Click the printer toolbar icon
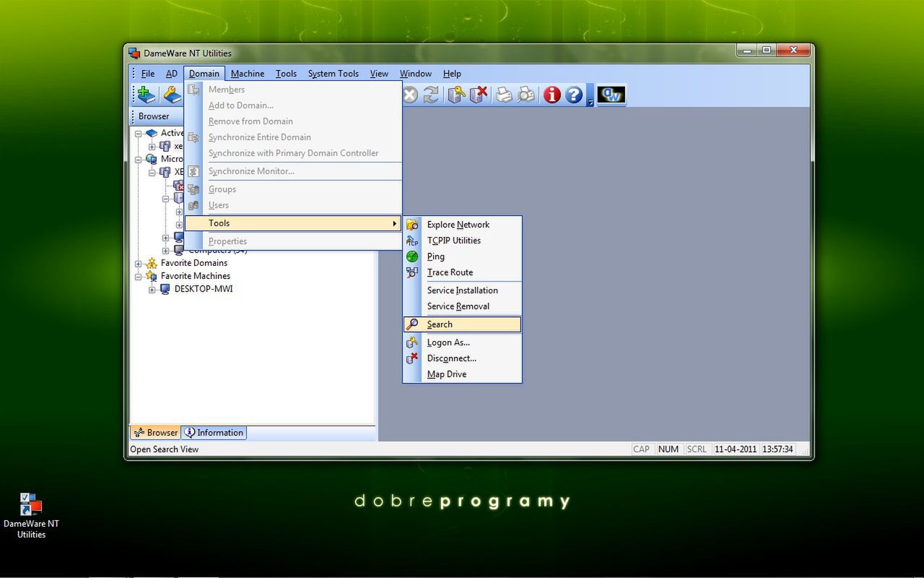924x578 pixels. (x=504, y=95)
